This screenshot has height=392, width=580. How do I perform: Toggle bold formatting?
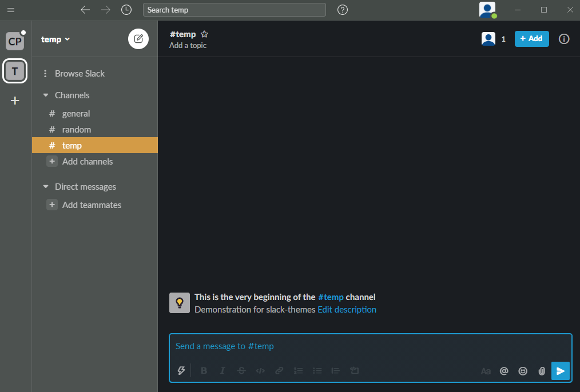204,370
